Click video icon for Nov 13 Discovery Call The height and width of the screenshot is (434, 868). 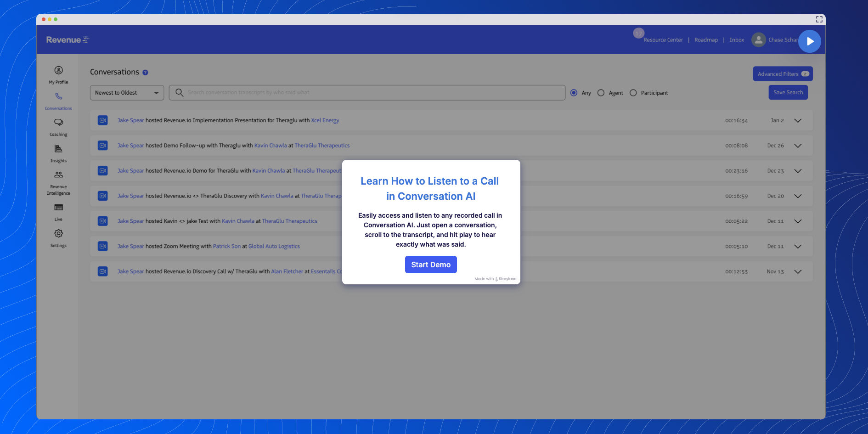[x=103, y=271]
